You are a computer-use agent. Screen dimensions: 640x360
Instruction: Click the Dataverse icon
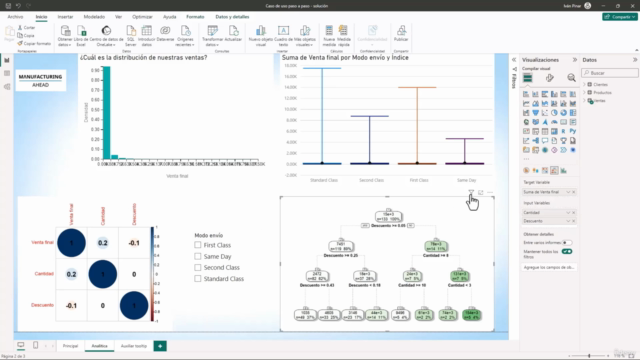pyautogui.click(x=165, y=33)
